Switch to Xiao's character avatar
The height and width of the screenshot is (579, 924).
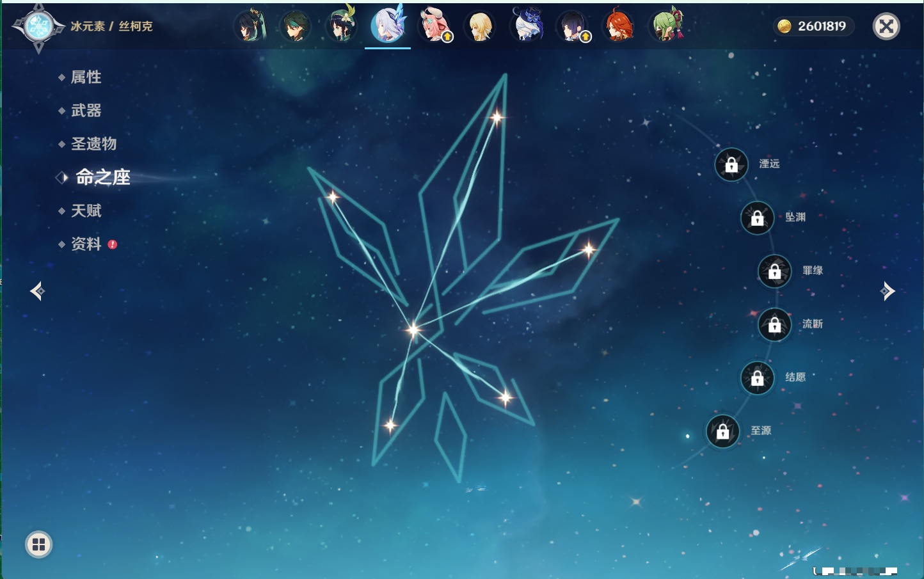[x=296, y=26]
